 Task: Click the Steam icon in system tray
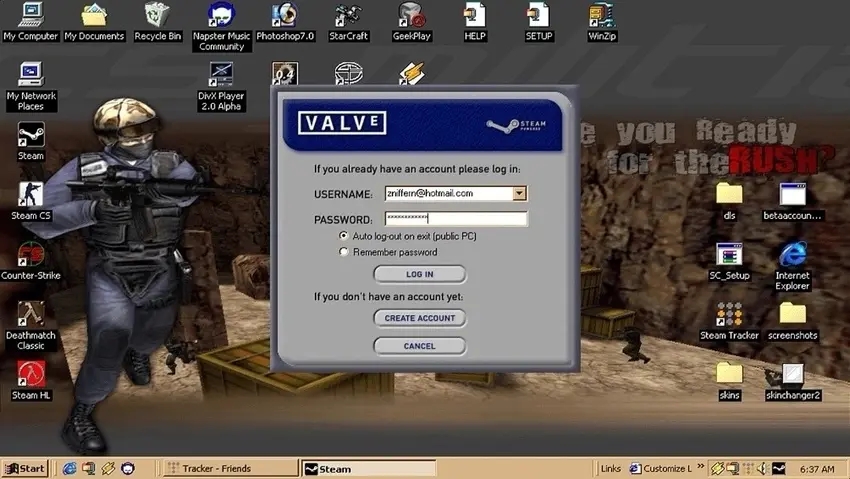tap(779, 468)
